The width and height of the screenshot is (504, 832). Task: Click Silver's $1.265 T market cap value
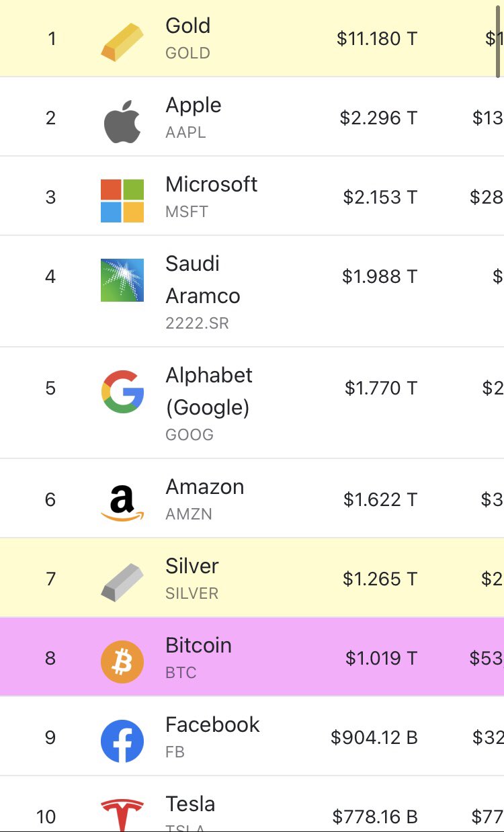(380, 579)
